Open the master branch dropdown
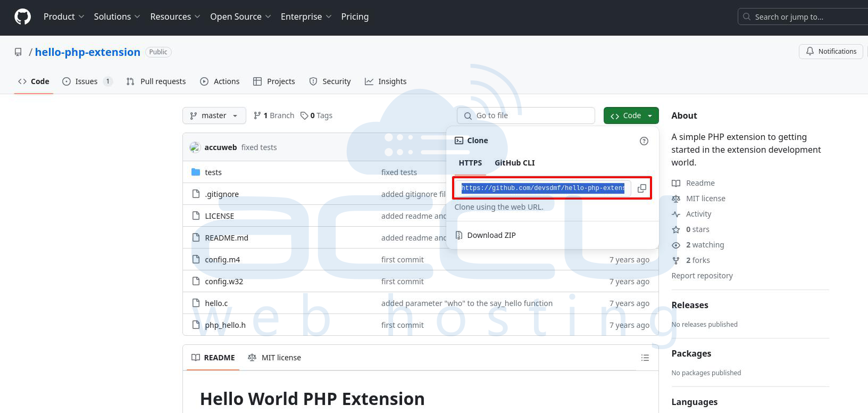The image size is (868, 413). (x=214, y=115)
